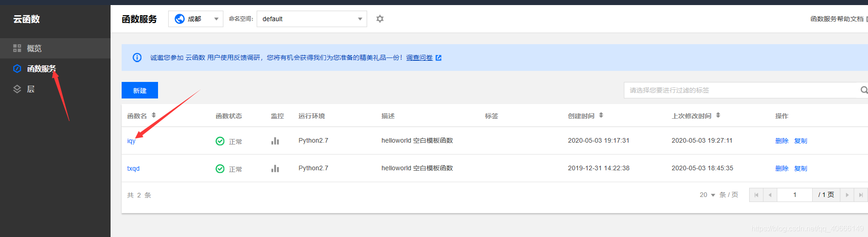Go to next page button
This screenshot has height=237, width=868.
(847, 195)
